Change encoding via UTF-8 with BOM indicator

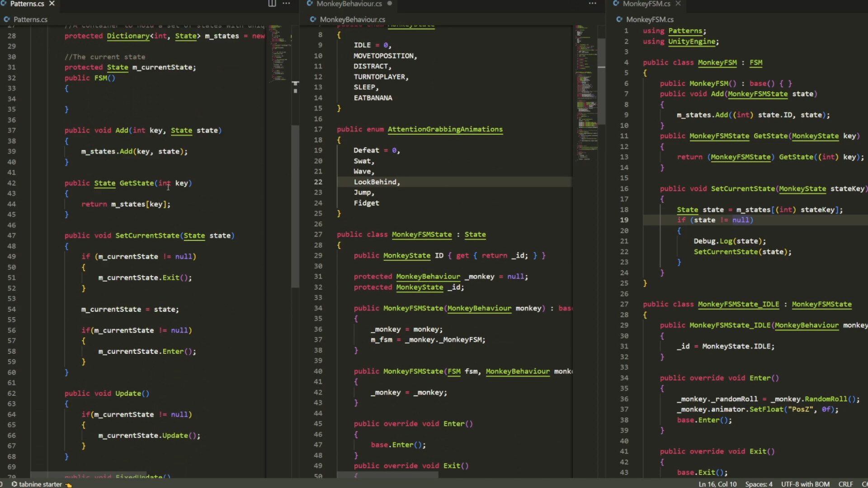805,484
